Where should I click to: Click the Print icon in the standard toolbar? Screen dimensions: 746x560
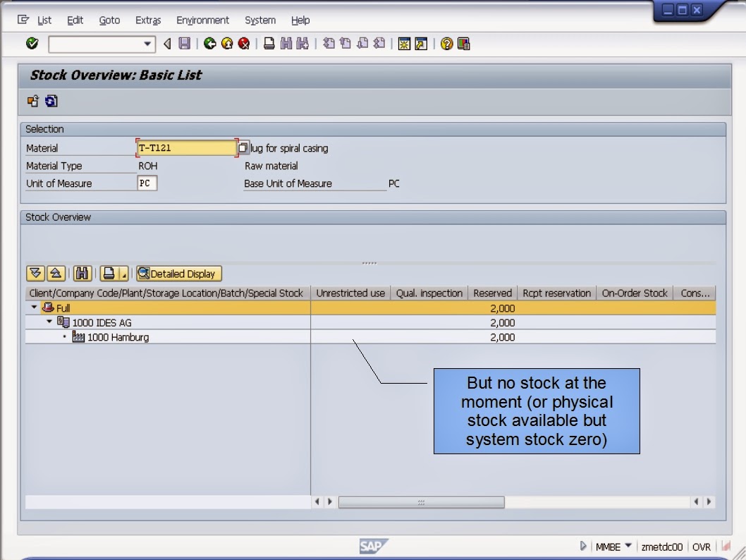tap(269, 44)
